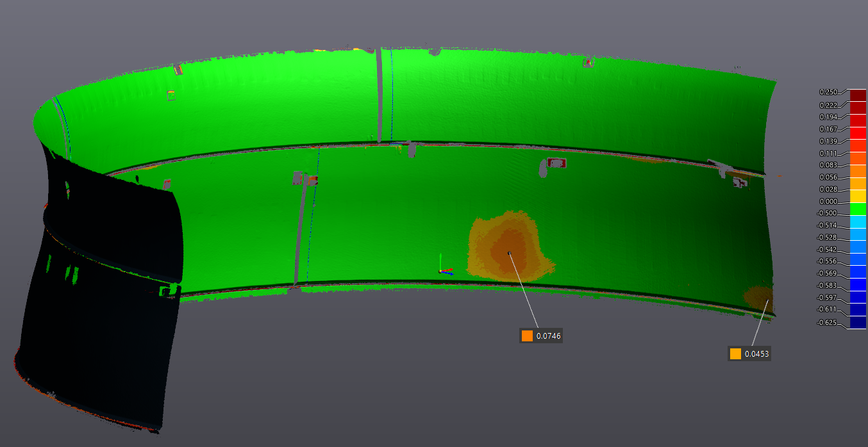This screenshot has width=868, height=447.
Task: Click the -0.597 legend value
Action: point(826,298)
